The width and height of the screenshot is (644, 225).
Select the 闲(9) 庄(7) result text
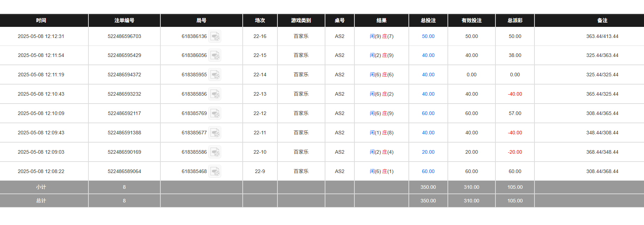[x=381, y=36]
